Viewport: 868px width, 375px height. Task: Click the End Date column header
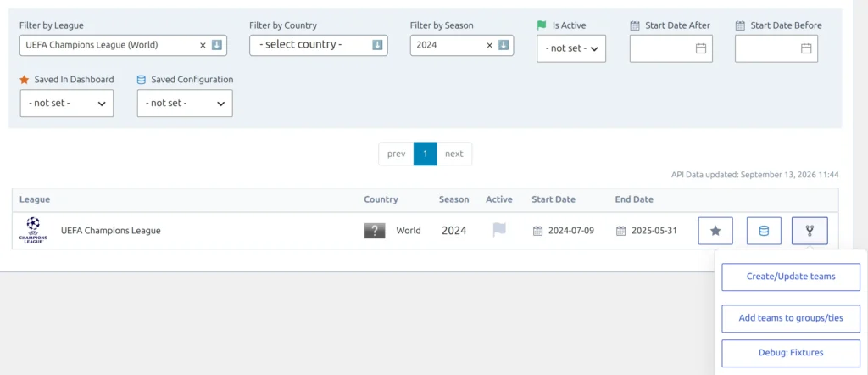tap(634, 199)
